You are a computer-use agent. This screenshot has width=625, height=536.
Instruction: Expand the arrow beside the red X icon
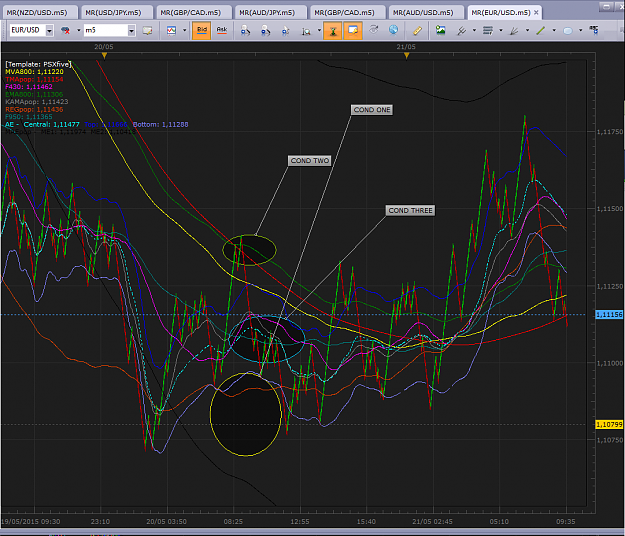pos(79,30)
